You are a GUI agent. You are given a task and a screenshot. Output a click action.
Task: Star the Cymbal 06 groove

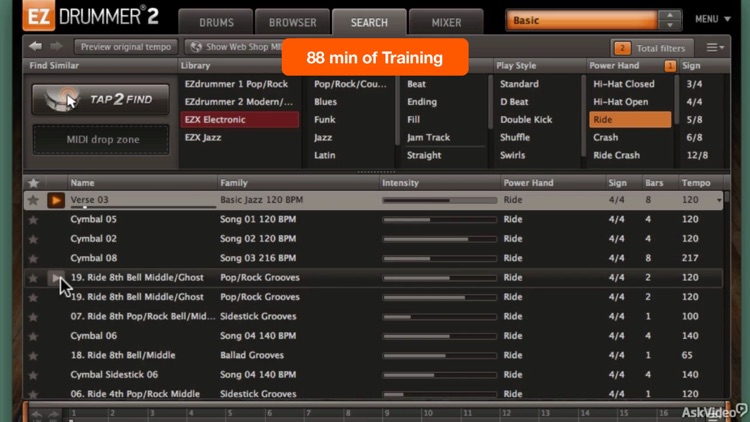point(33,336)
